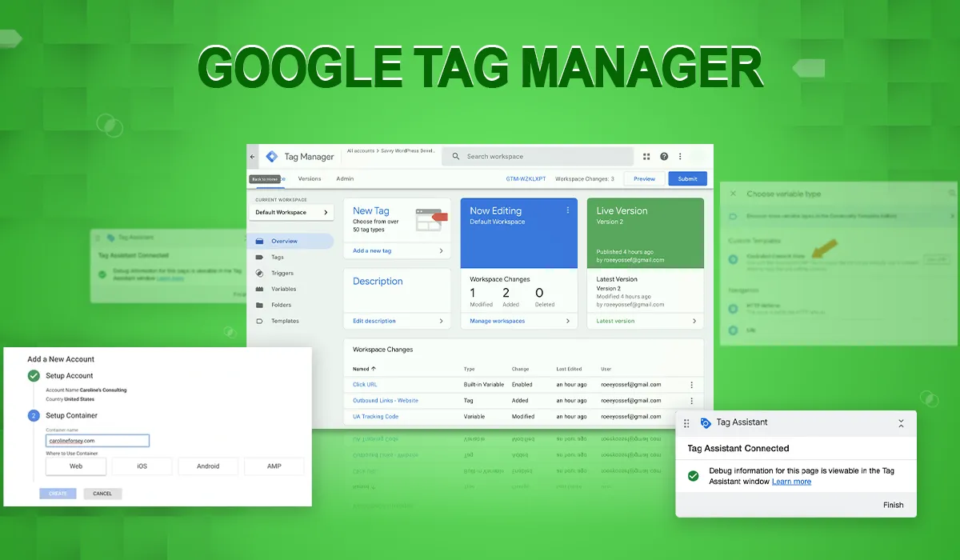This screenshot has height=560, width=960.
Task: Click the Tag Manager logo icon
Action: [272, 157]
